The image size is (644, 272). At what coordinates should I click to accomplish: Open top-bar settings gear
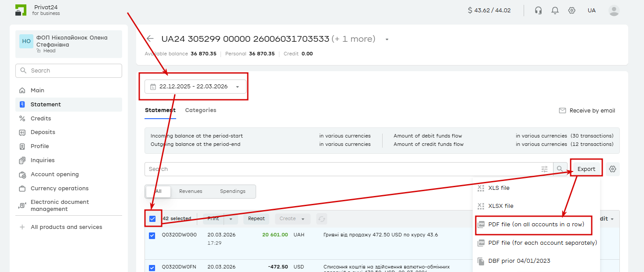pos(572,11)
